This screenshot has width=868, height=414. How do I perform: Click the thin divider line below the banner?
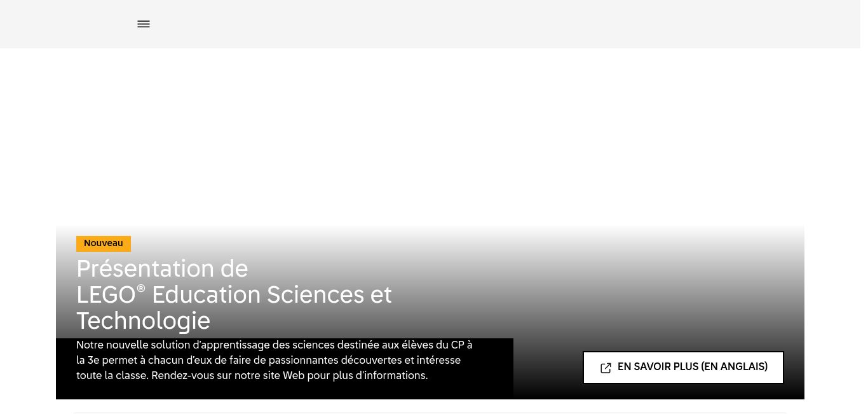point(430,413)
